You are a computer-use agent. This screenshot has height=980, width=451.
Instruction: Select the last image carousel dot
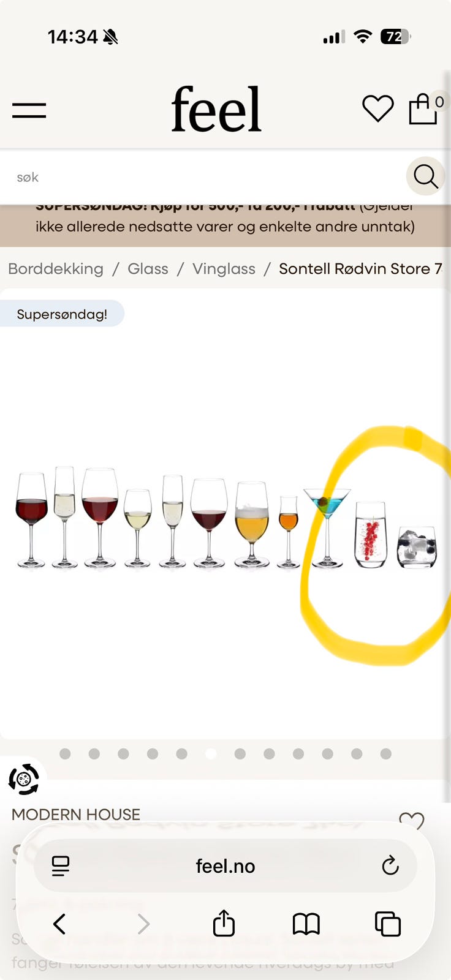click(x=385, y=753)
